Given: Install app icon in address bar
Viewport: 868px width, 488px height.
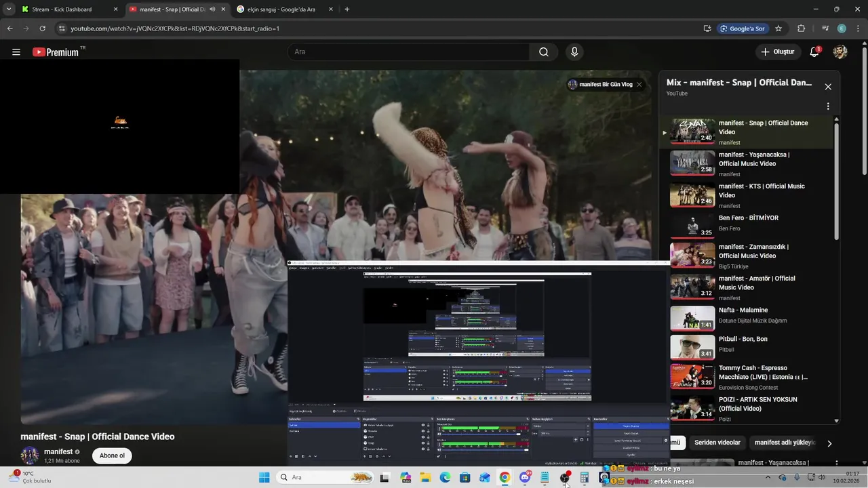Looking at the screenshot, I should (x=707, y=28).
